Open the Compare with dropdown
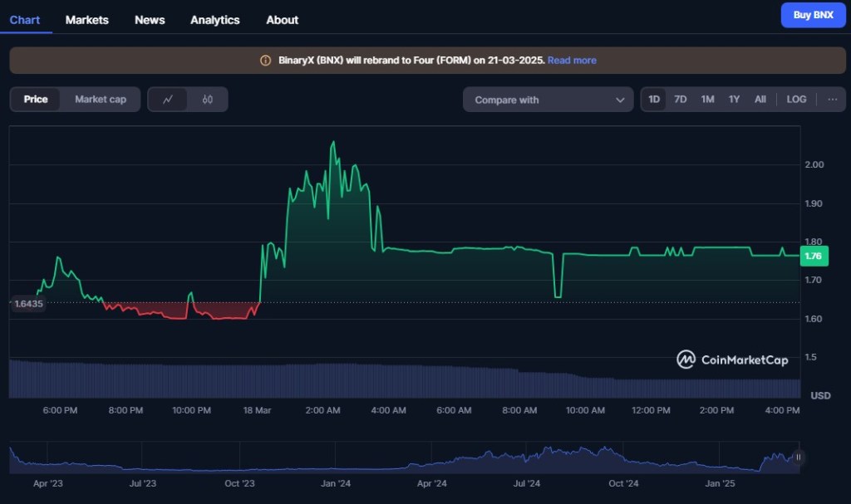 tap(548, 100)
